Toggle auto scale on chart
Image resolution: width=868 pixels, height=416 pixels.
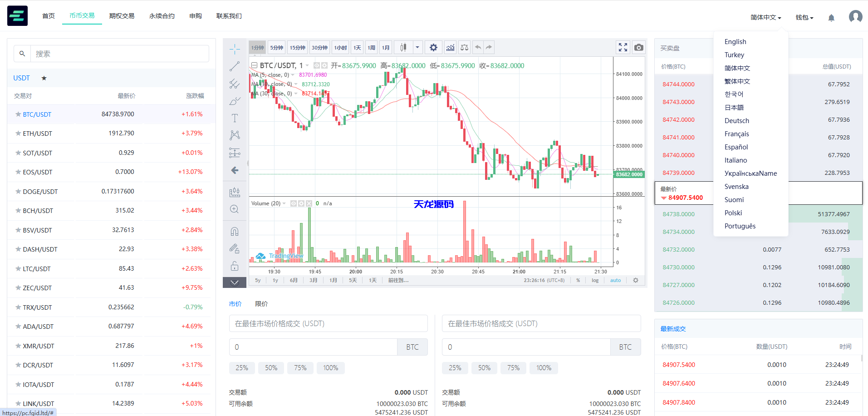click(615, 280)
